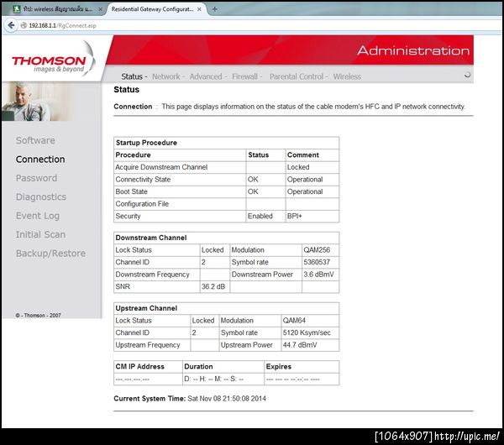Click the browser back arrow button
The image size is (504, 445).
pyautogui.click(x=11, y=25)
